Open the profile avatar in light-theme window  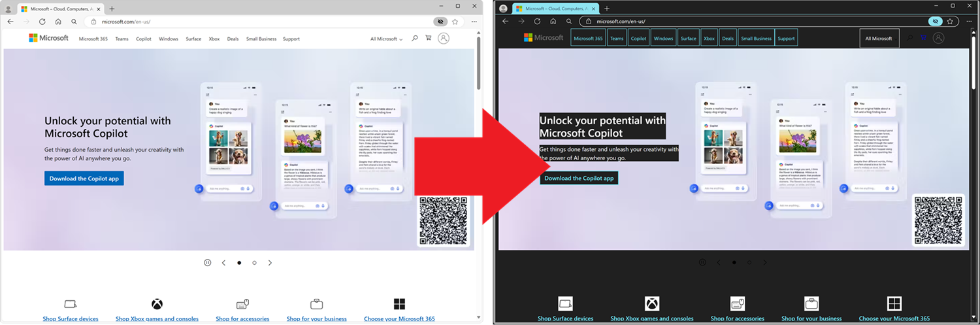click(8, 9)
